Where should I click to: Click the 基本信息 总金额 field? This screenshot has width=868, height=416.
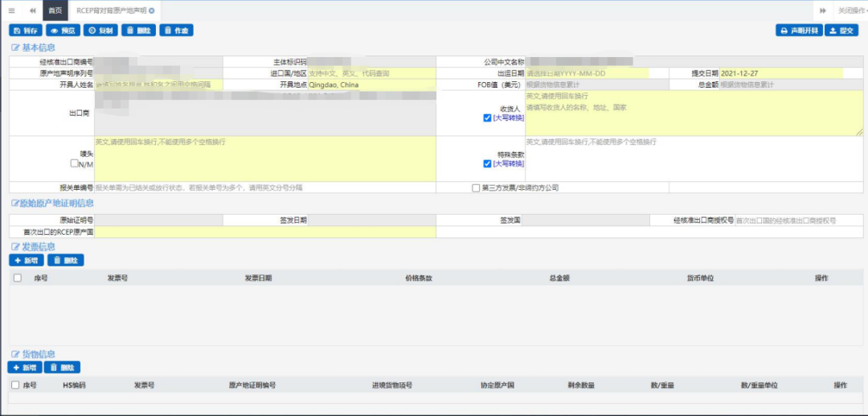(791, 84)
